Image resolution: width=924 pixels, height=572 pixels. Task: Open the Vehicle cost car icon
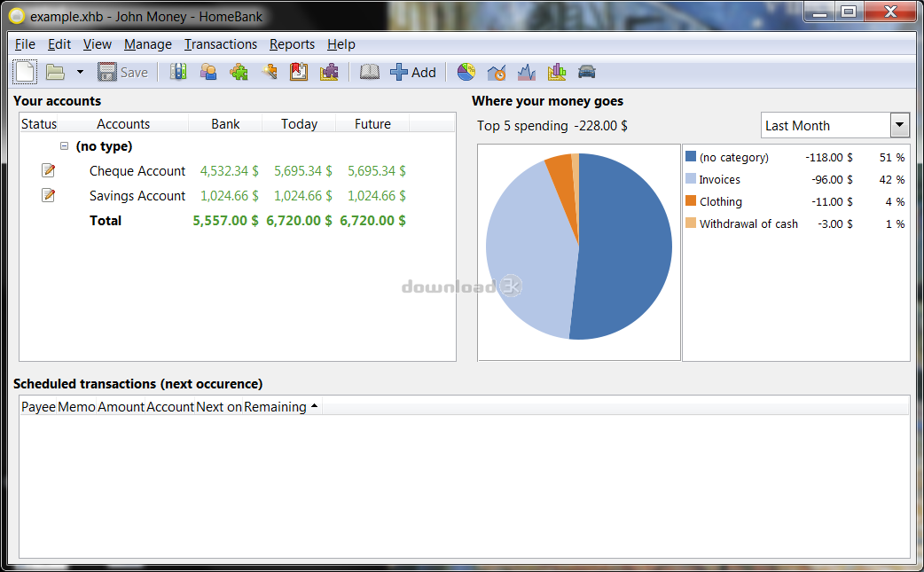(586, 72)
